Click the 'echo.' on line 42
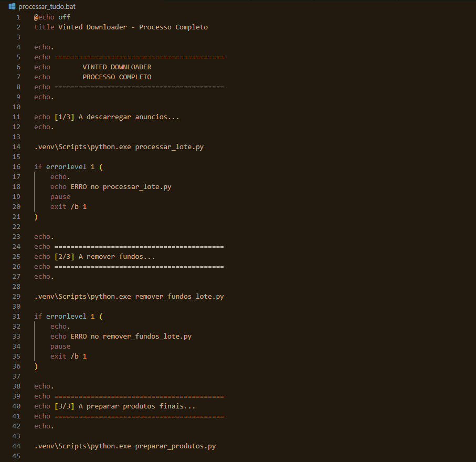 pos(44,426)
